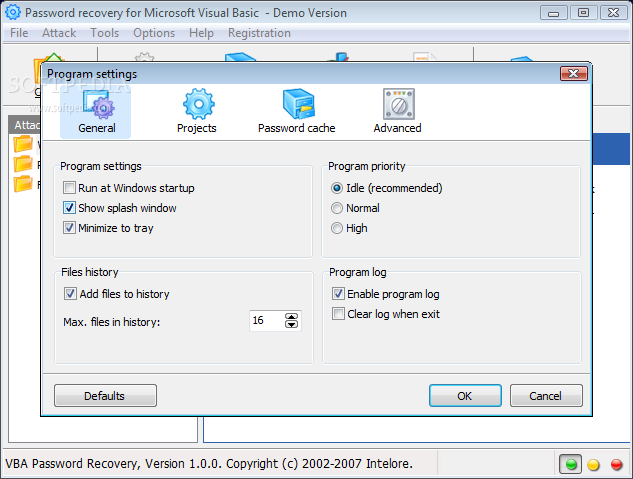
Task: Open the Registration menu
Action: [259, 33]
